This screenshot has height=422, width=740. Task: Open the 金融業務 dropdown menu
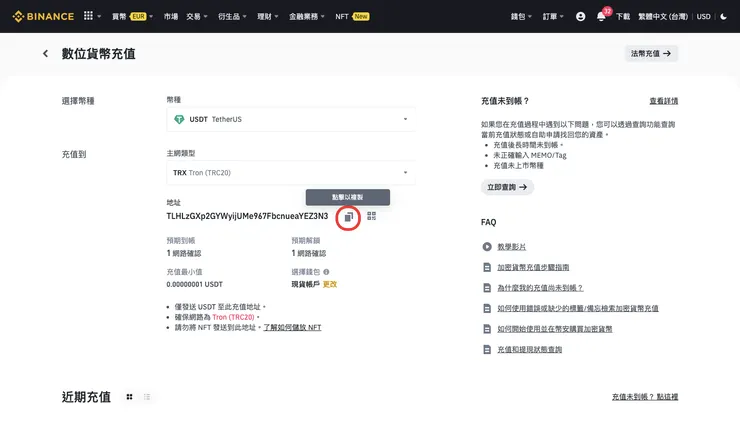click(x=307, y=17)
